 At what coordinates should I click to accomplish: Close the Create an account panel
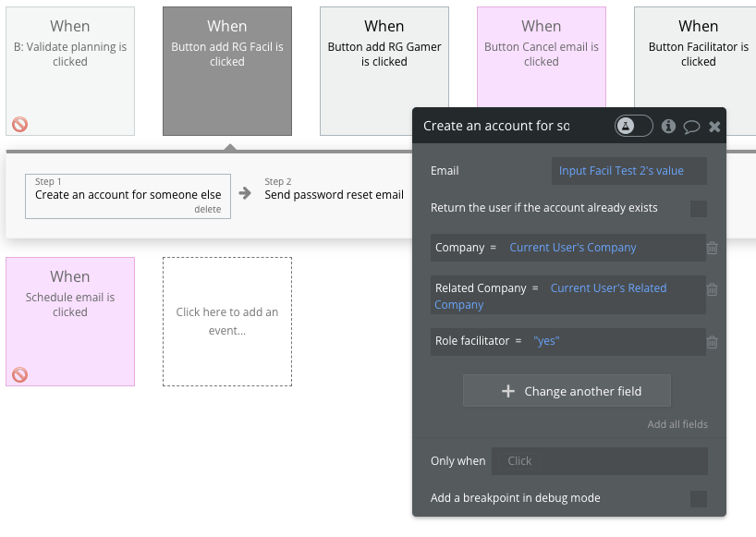[x=714, y=127]
